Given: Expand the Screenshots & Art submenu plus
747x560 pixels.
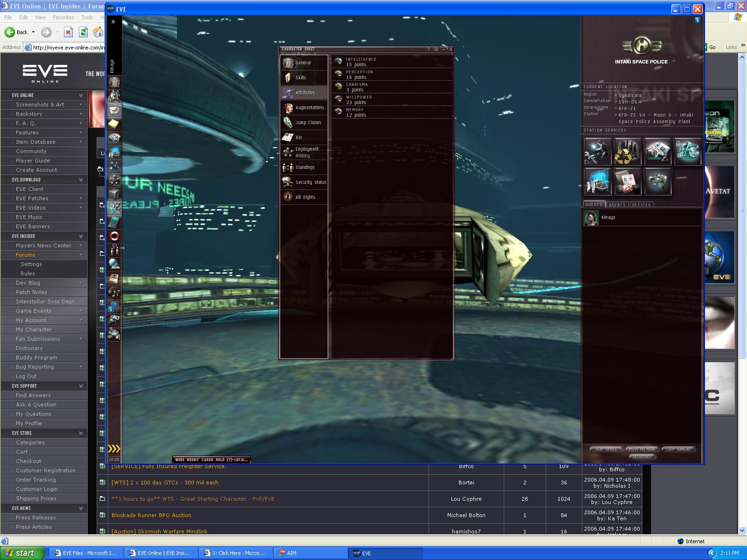Looking at the screenshot, I should 81,105.
